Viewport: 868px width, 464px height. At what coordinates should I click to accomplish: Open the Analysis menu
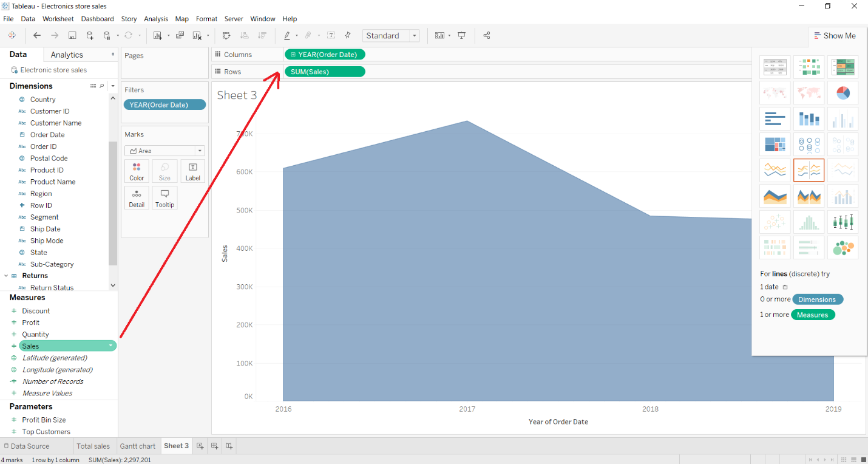156,19
